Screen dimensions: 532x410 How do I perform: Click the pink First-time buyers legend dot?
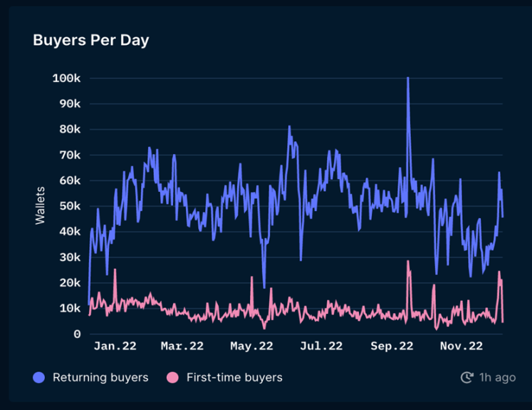(x=171, y=377)
